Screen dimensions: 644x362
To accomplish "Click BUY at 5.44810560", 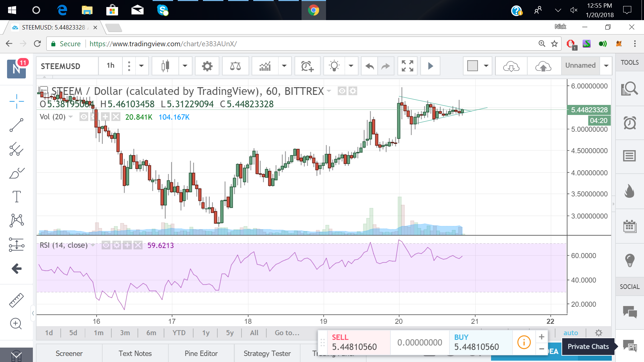I will [x=481, y=342].
